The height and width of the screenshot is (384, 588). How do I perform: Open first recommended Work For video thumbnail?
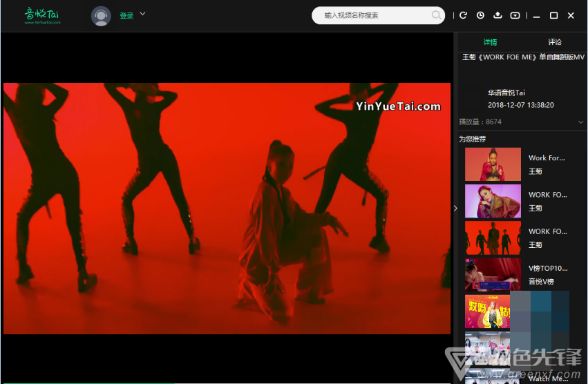(493, 164)
